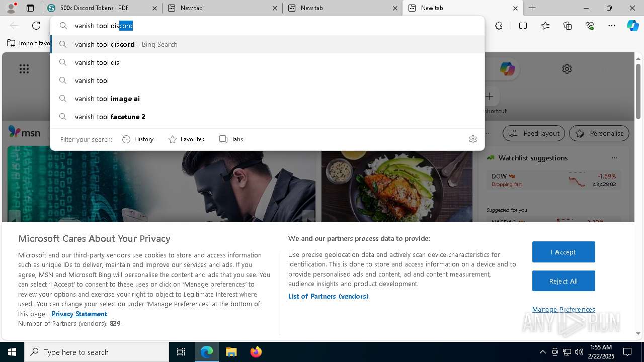This screenshot has width=644, height=362.
Task: Click the Windows taskbar search box
Action: (x=97, y=352)
